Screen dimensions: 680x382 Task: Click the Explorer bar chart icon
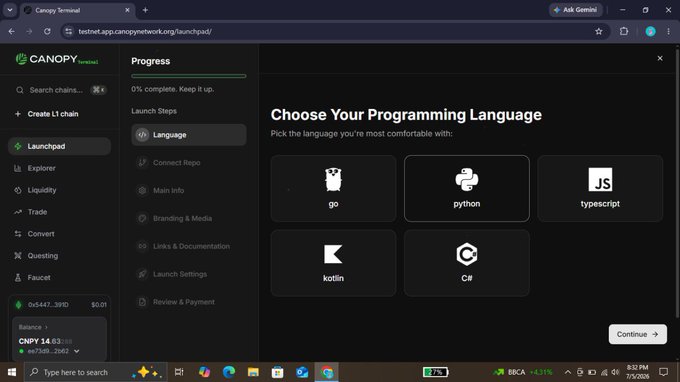tap(18, 168)
